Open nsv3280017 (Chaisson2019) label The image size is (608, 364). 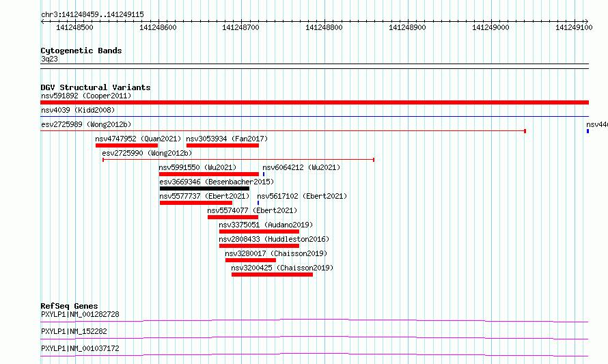276,253
